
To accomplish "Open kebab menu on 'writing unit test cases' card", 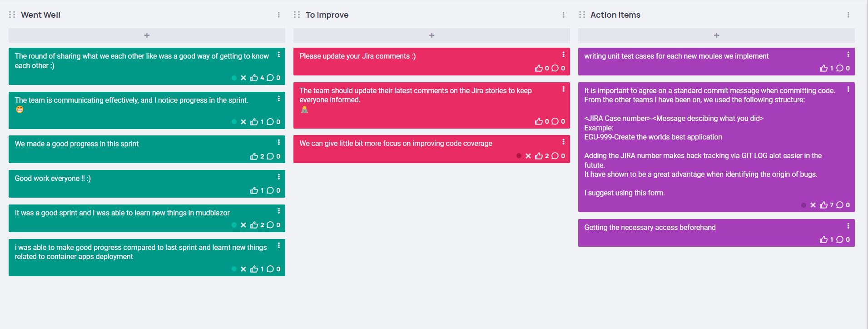I will [848, 55].
